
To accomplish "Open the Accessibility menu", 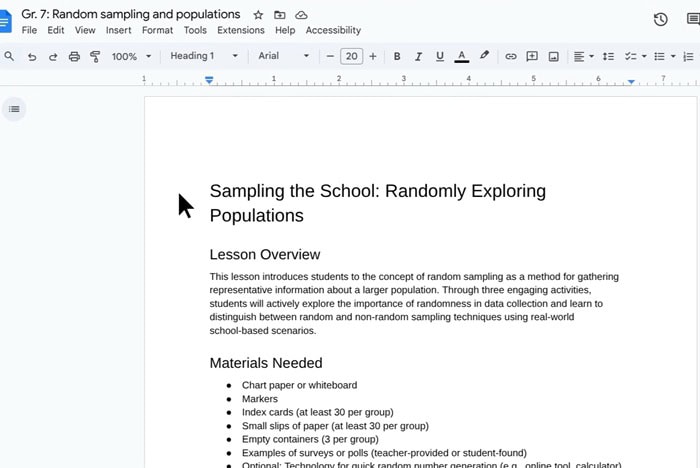I will click(x=333, y=30).
